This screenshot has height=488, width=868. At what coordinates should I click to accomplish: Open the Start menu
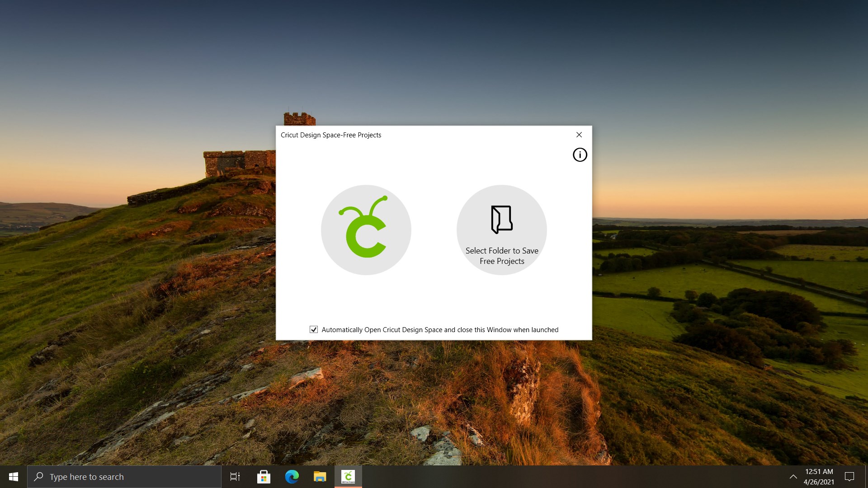pyautogui.click(x=13, y=477)
